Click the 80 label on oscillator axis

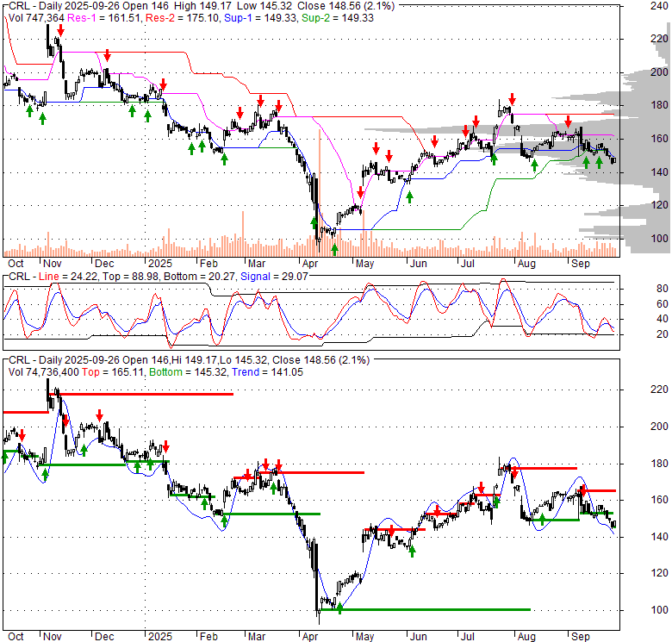pos(663,289)
